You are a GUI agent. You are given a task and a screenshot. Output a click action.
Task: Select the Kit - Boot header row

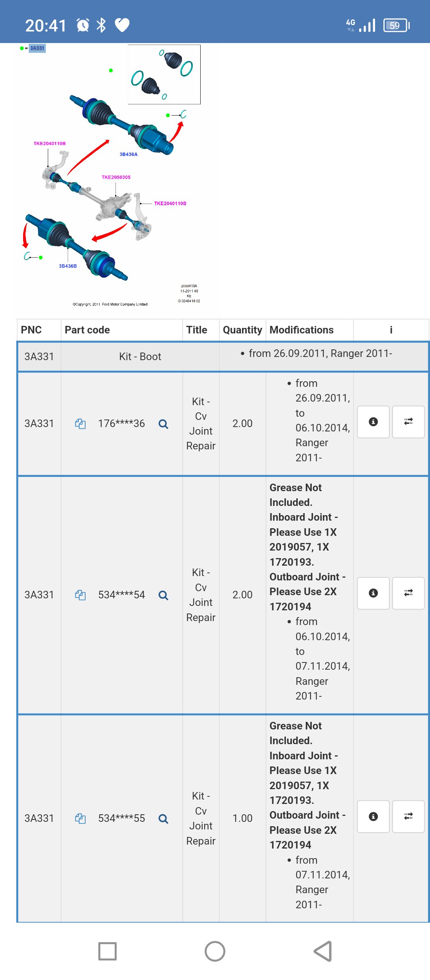tap(223, 356)
